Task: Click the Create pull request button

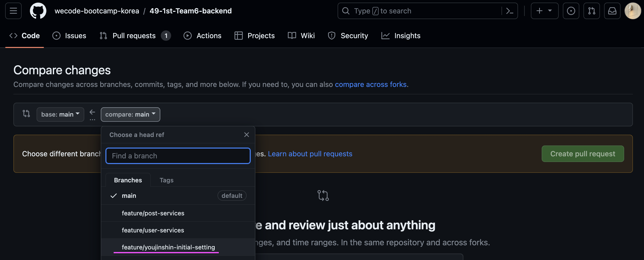Action: click(583, 154)
